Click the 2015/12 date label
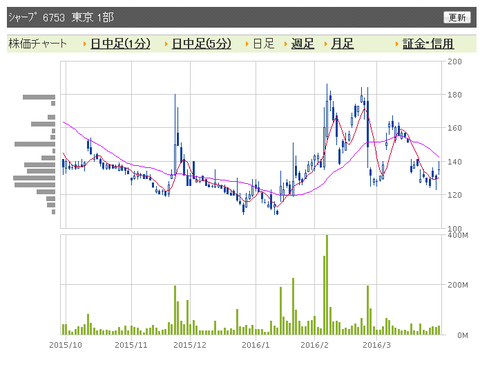The width and height of the screenshot is (480, 365). [x=190, y=345]
